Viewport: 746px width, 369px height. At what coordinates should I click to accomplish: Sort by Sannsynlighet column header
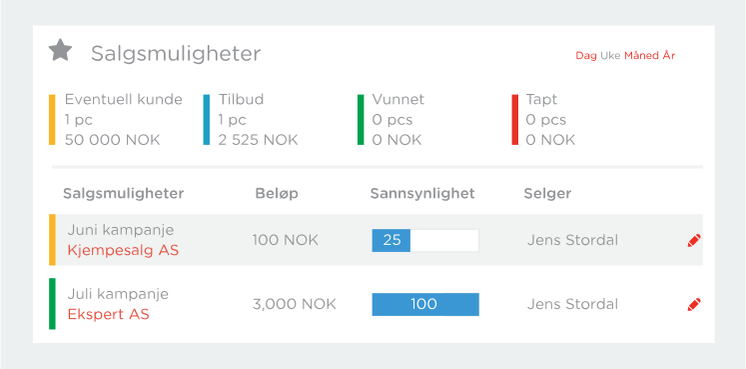422,194
